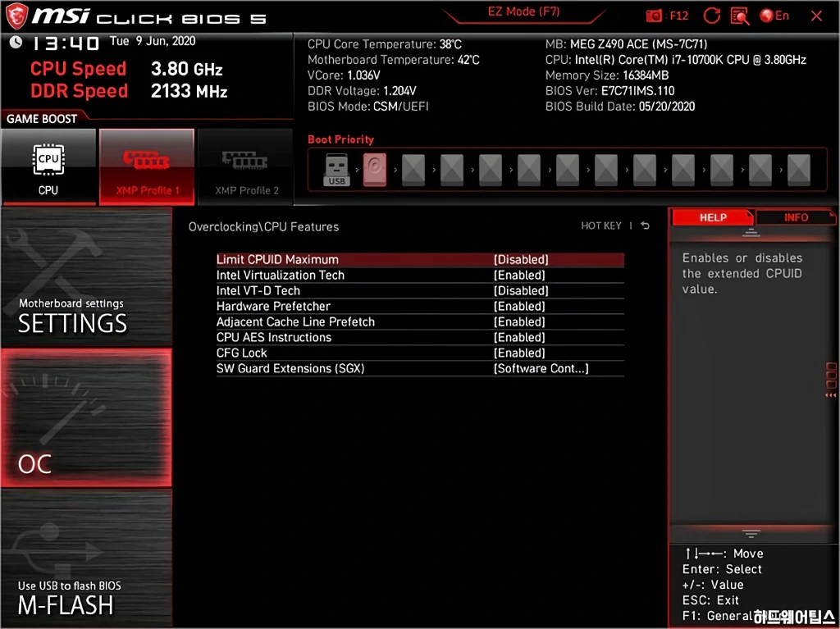
Task: Change SGX [Software Cont...] value
Action: pos(541,368)
